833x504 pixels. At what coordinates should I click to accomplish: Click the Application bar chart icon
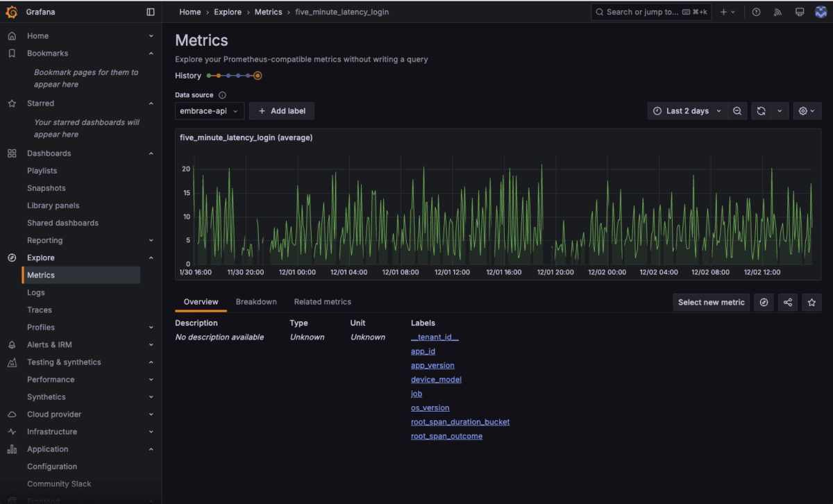(x=12, y=449)
